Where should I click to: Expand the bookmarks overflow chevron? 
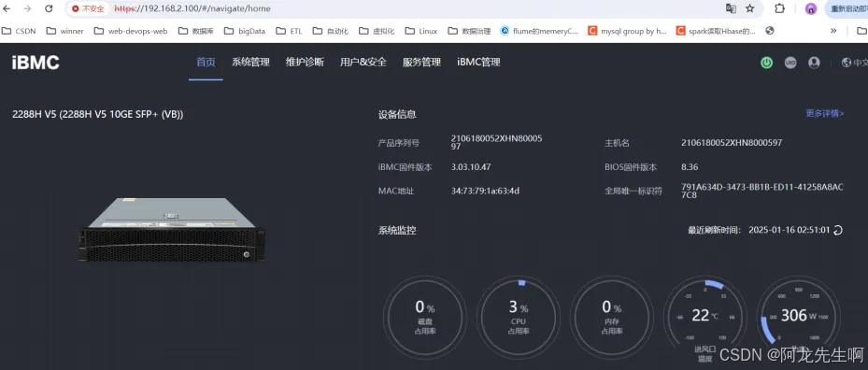[833, 31]
